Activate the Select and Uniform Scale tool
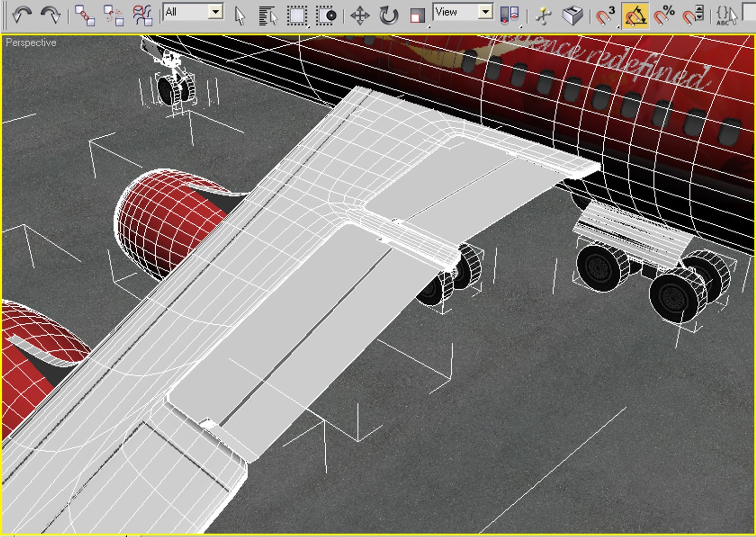Viewport: 756px width, 537px height. 417,16
